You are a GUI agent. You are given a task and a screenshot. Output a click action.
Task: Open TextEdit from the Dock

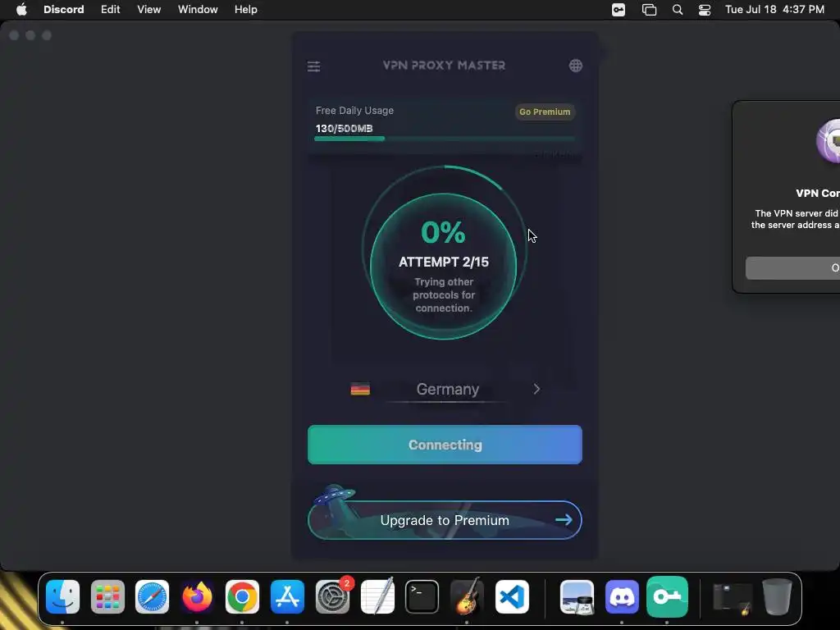[377, 596]
